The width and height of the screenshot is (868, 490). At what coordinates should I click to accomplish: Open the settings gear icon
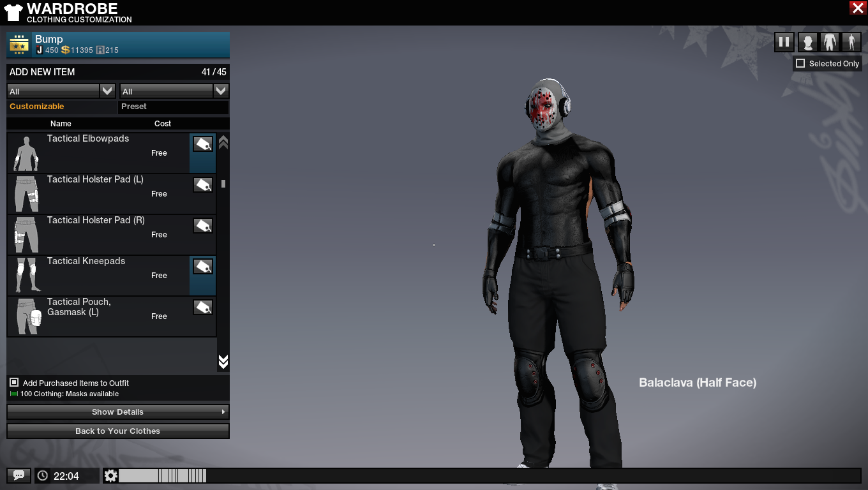click(x=111, y=475)
